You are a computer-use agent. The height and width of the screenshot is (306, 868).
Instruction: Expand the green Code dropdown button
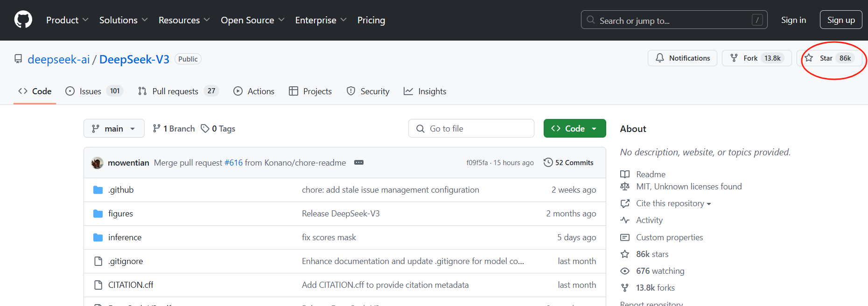pos(574,128)
